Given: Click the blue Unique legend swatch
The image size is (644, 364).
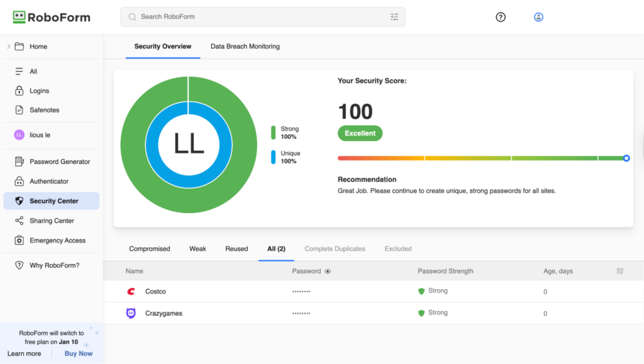Looking at the screenshot, I should tap(273, 157).
